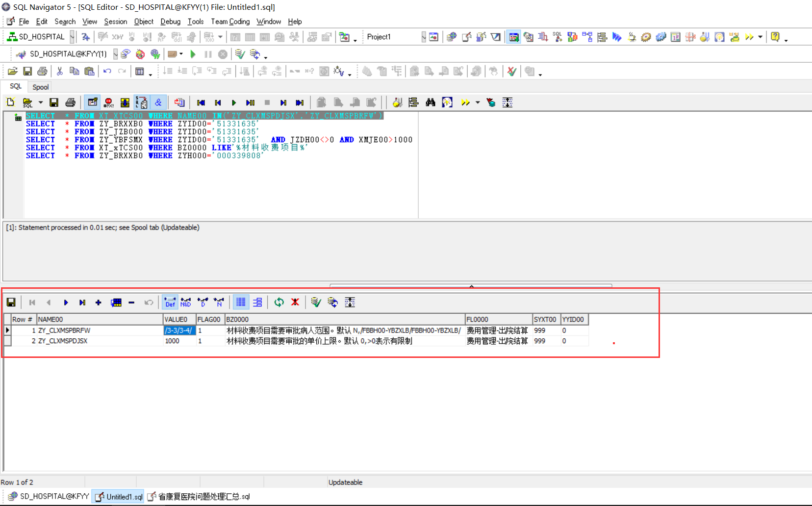
Task: Open the Team Coding menu
Action: click(230, 22)
